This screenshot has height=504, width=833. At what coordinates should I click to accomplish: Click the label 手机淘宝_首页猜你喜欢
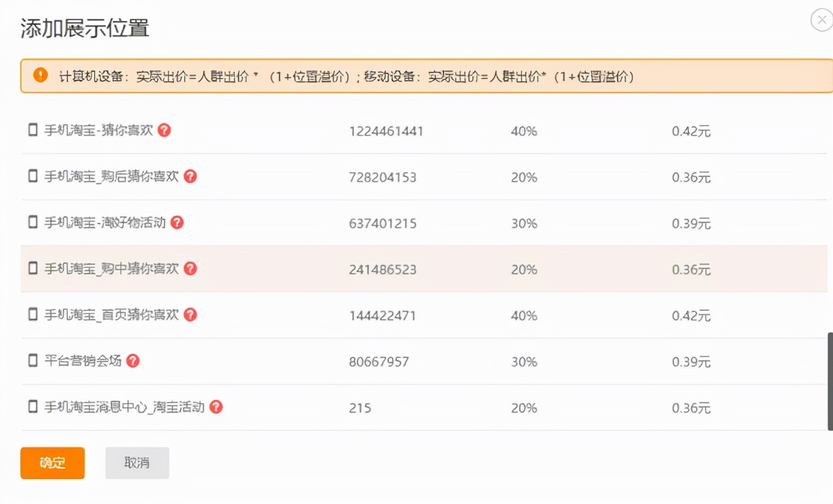(x=112, y=314)
